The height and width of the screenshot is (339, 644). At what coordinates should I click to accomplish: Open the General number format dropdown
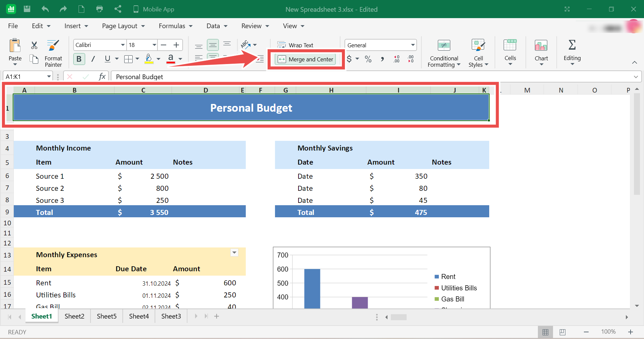413,45
